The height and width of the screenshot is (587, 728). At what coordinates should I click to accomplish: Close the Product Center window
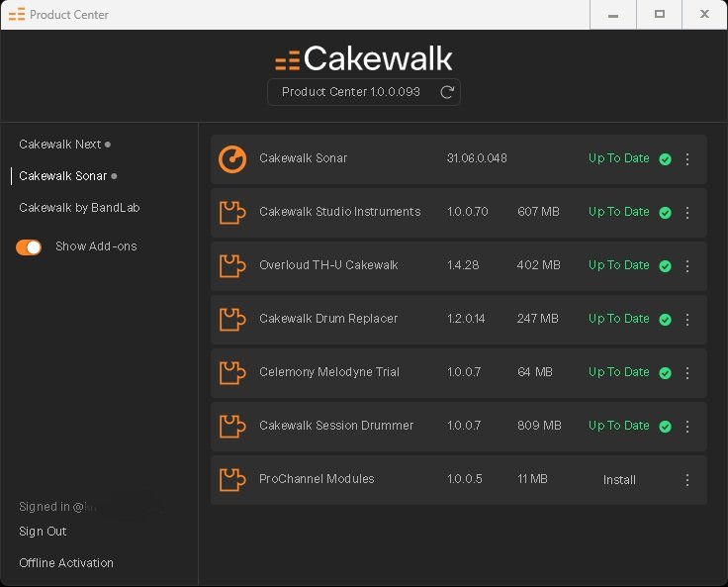[x=704, y=15]
